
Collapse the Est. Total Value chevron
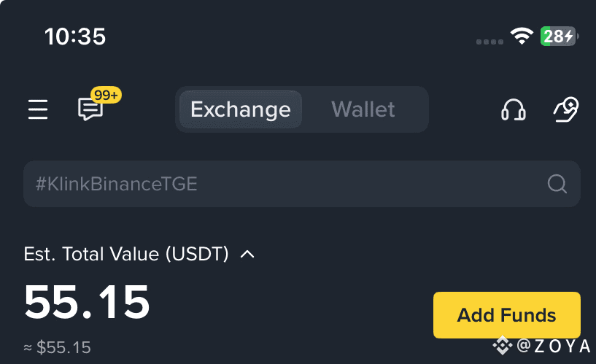[247, 255]
